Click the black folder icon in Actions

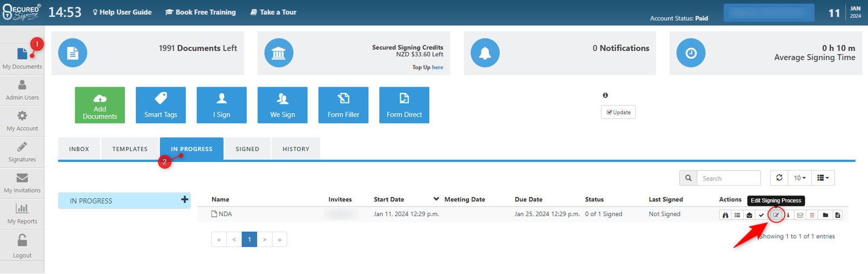[825, 215]
